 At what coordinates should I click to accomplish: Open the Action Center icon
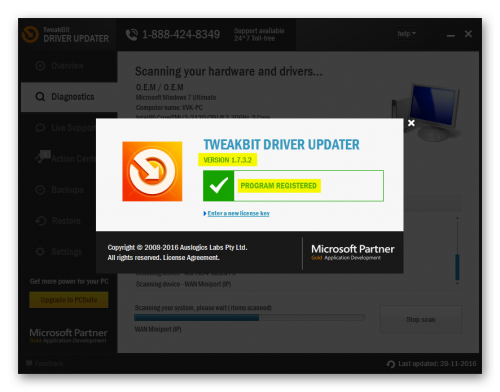43,156
